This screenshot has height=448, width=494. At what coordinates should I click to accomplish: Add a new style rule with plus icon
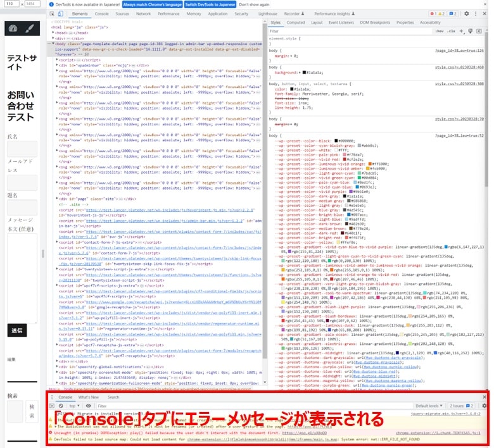461,31
